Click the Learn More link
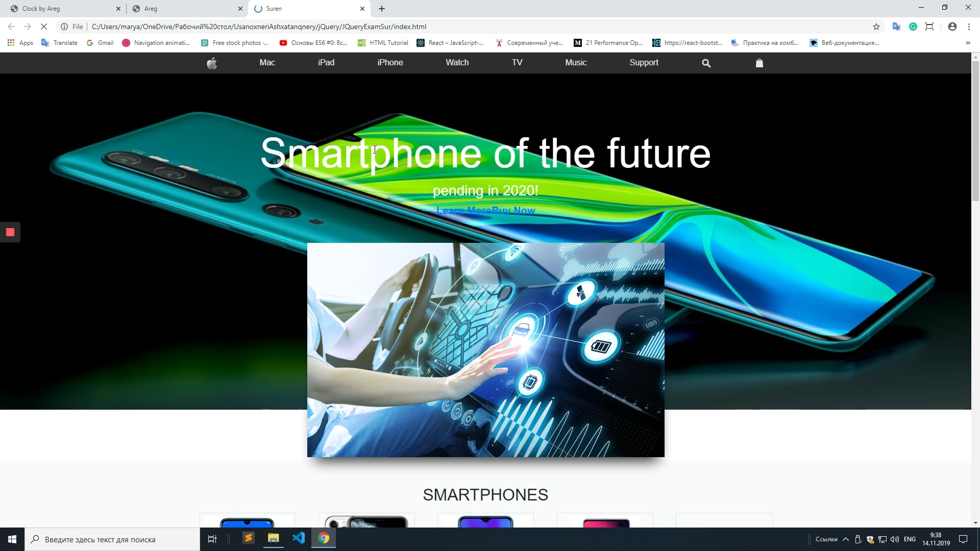980x551 pixels. (464, 211)
